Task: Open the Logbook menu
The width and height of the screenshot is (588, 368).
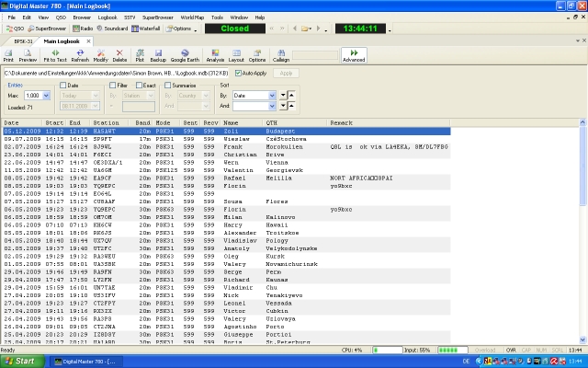Action: 107,17
